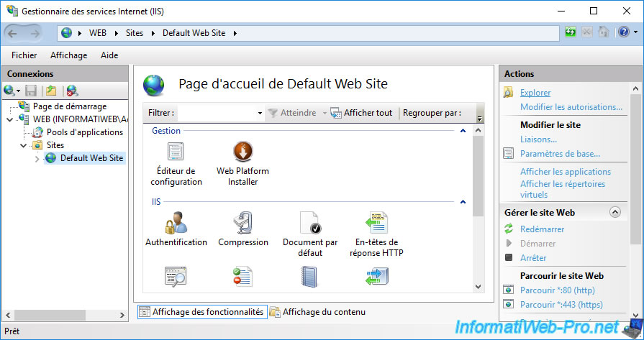The image size is (644, 340).
Task: Click the feature list vertical scrollbar thumb
Action: (x=478, y=175)
